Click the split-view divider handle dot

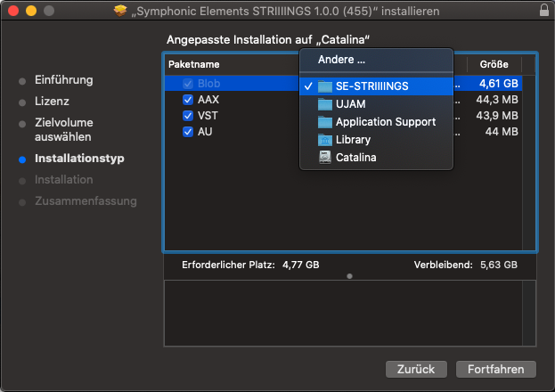coord(350,276)
